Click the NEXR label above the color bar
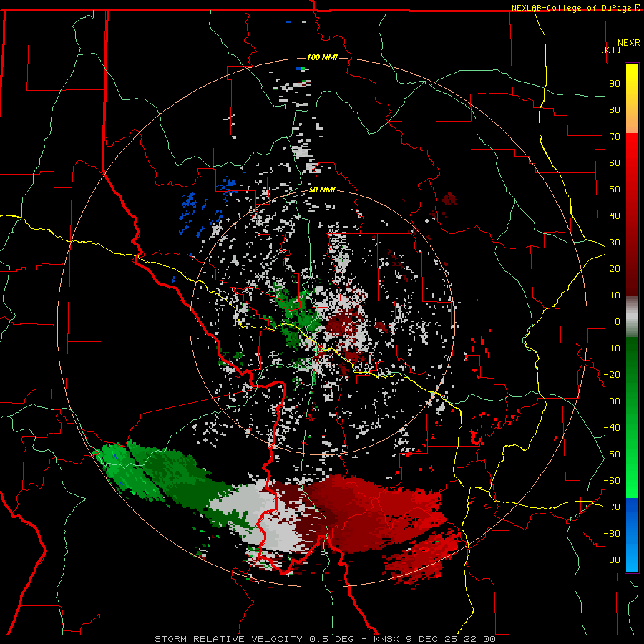 point(629,43)
